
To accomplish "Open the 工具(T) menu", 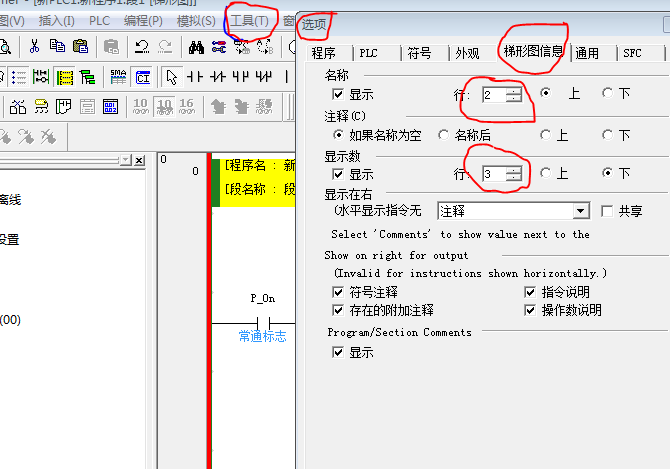I will 249,20.
